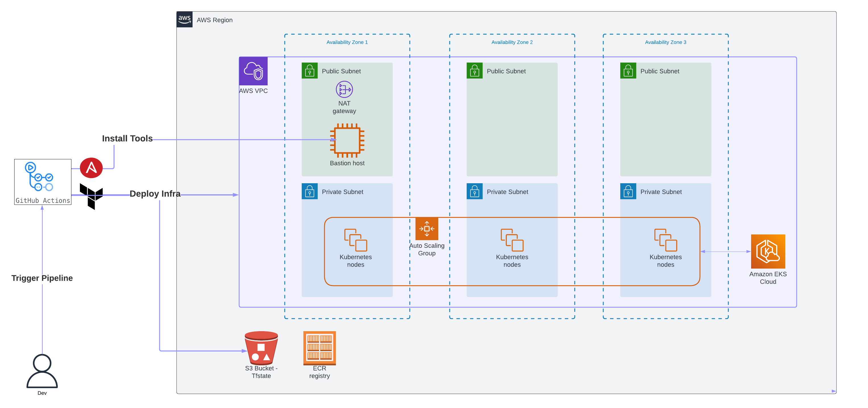Click the Dev user figure
Image resolution: width=868 pixels, height=408 pixels.
click(42, 371)
